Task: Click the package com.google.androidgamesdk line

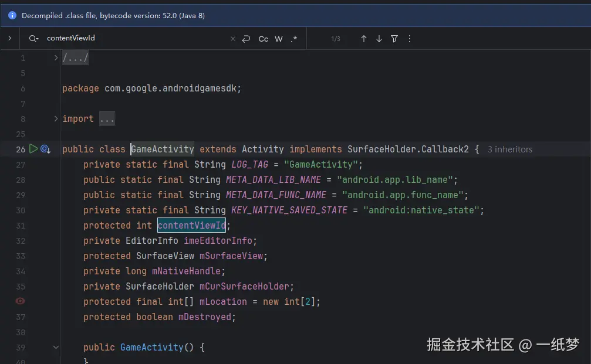Action: pyautogui.click(x=151, y=88)
